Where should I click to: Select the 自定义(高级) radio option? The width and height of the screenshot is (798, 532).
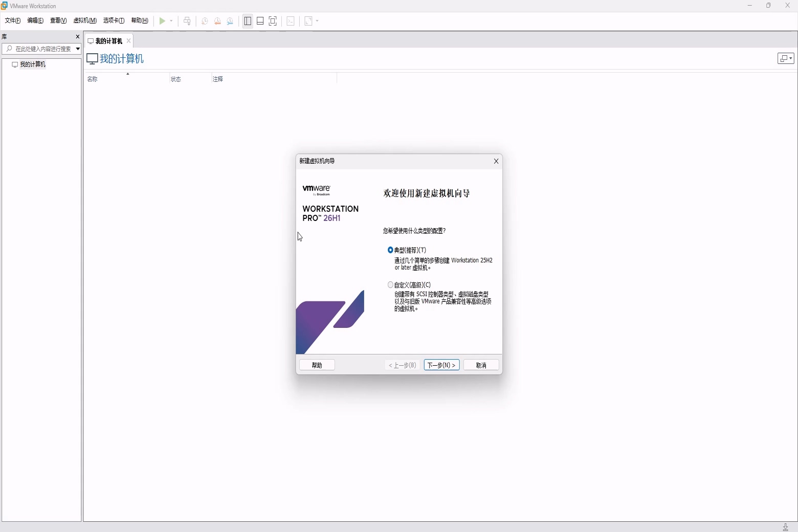click(390, 285)
